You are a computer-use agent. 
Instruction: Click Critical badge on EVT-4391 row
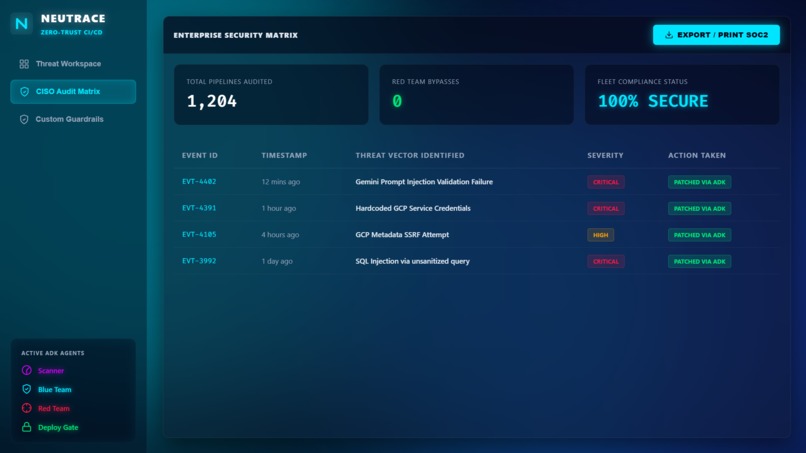point(606,209)
